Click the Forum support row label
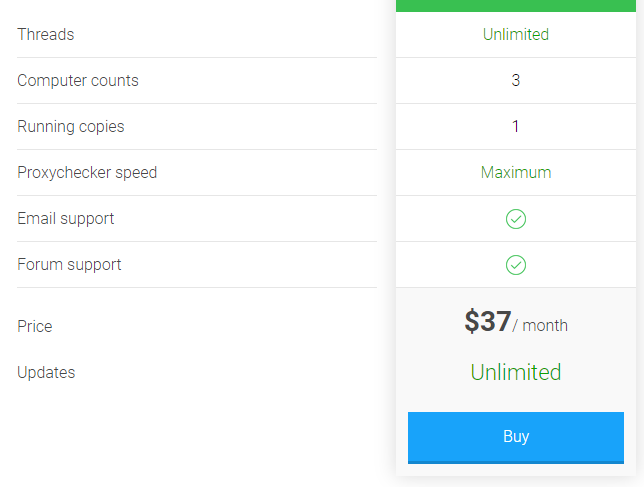644x487 pixels. click(69, 264)
